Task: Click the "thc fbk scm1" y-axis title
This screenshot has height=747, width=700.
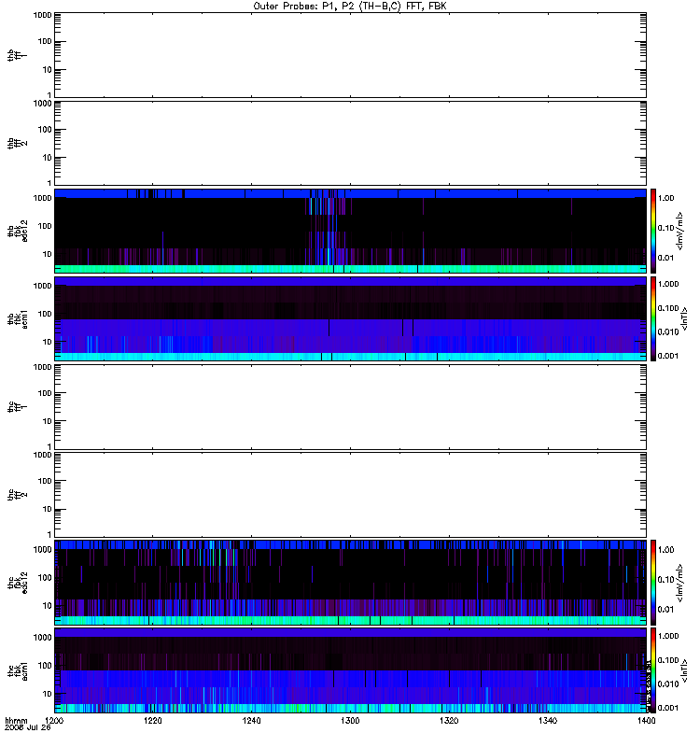Action: [x=17, y=670]
